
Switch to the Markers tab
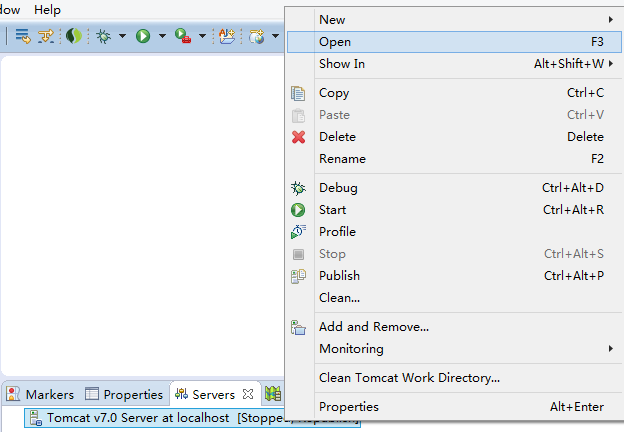pyautogui.click(x=41, y=394)
